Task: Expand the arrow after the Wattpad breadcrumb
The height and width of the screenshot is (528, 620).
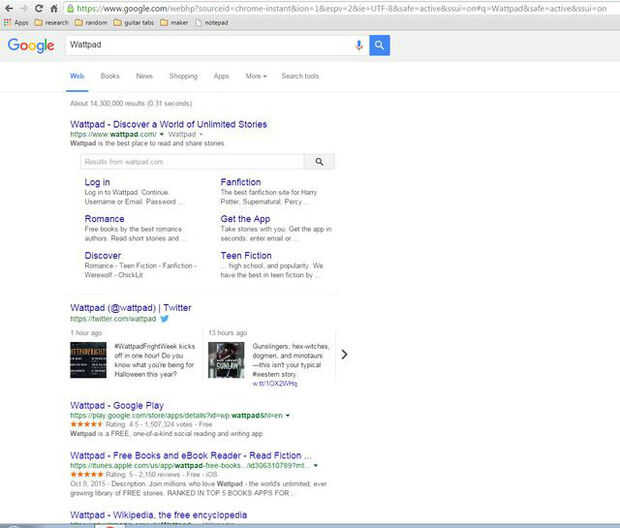Action: [201, 134]
